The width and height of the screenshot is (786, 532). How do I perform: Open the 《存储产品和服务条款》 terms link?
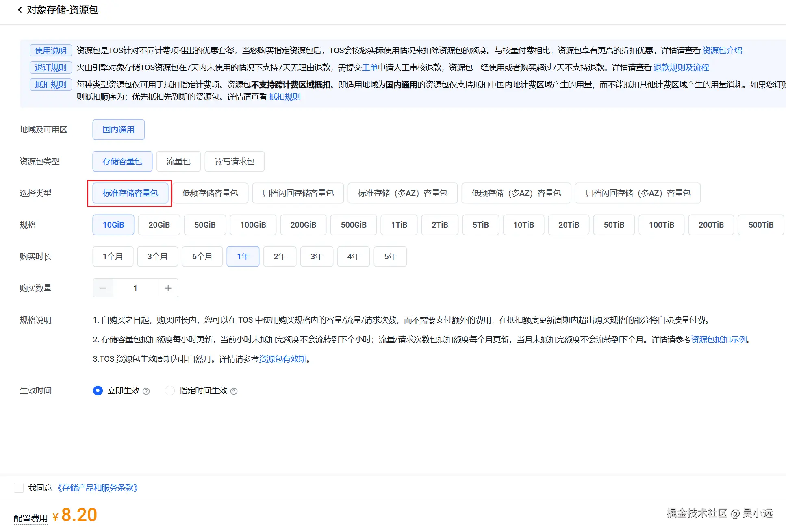point(98,487)
